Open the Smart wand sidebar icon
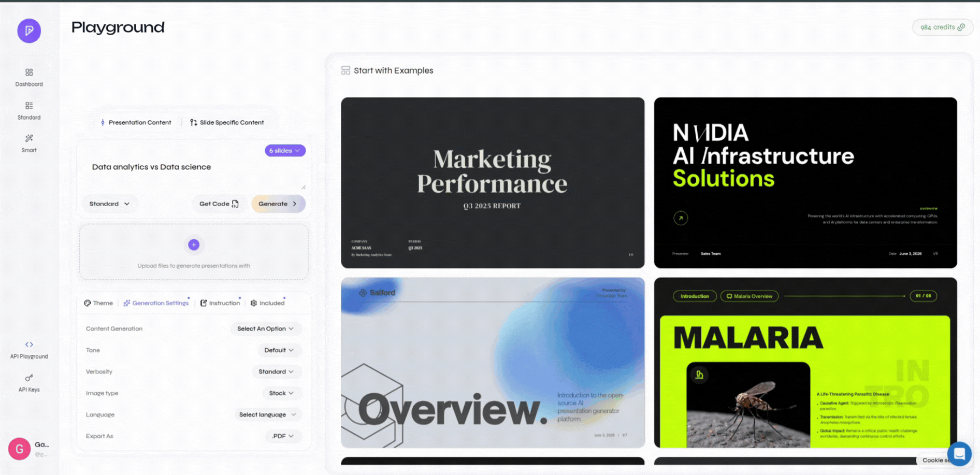This screenshot has height=475, width=980. (x=29, y=138)
